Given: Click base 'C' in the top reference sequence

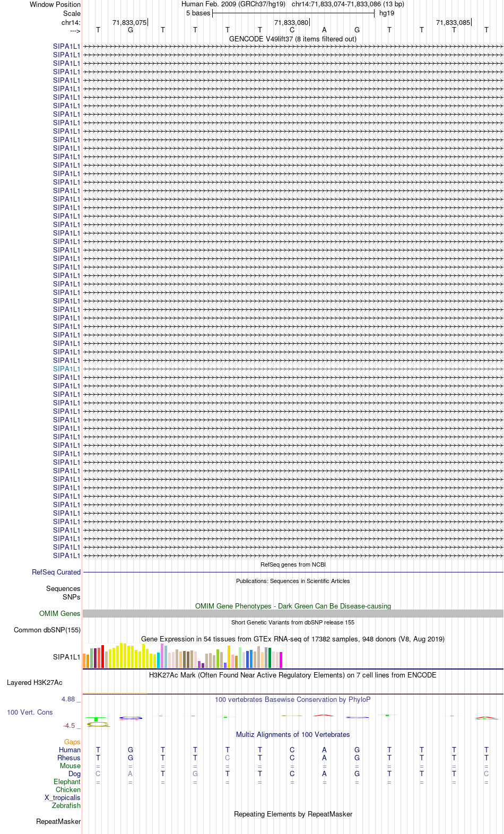Looking at the screenshot, I should tap(292, 30).
